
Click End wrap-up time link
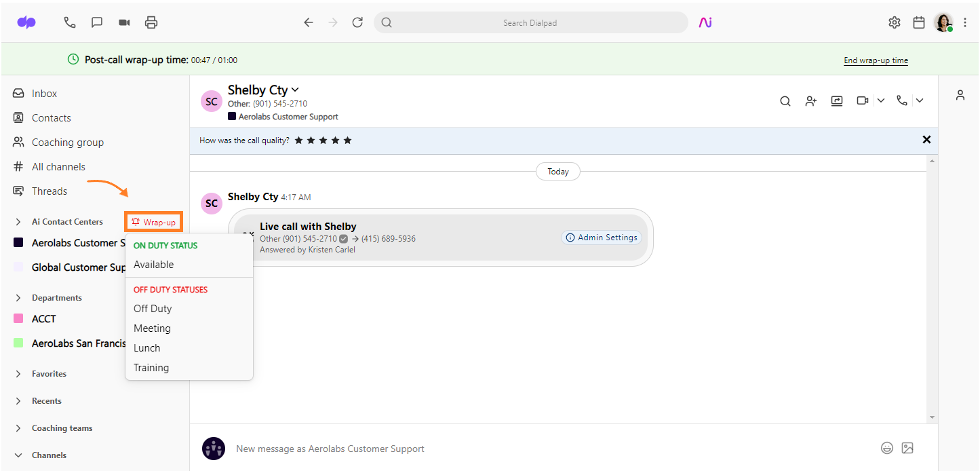click(876, 60)
